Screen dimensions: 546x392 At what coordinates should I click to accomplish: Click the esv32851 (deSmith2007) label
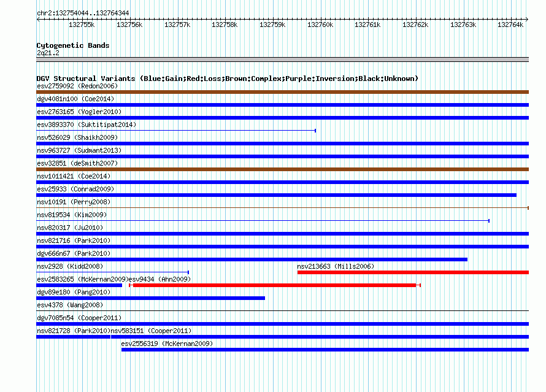tap(77, 163)
